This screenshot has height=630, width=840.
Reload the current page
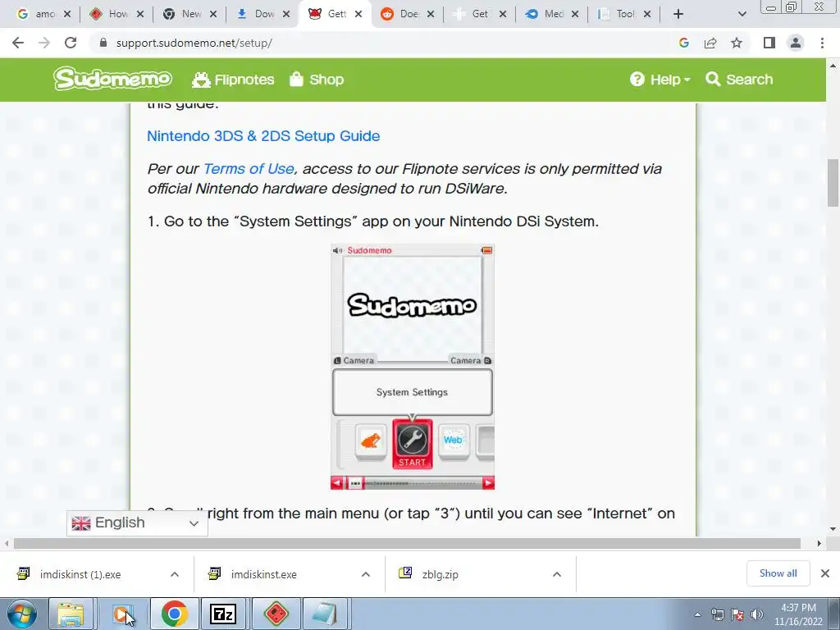tap(71, 43)
